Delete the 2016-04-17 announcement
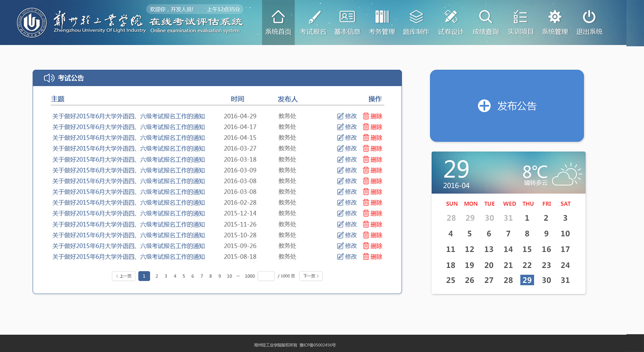The image size is (644, 352). tap(373, 127)
